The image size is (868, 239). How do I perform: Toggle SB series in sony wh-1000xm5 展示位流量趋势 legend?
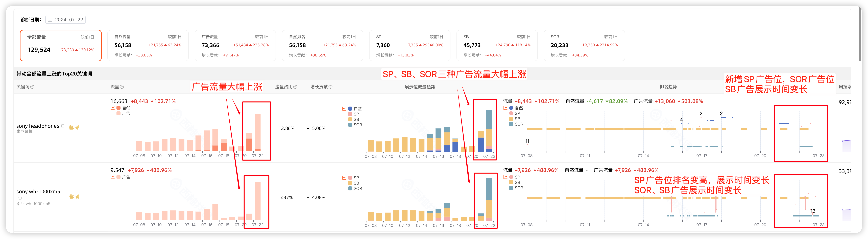point(353,183)
